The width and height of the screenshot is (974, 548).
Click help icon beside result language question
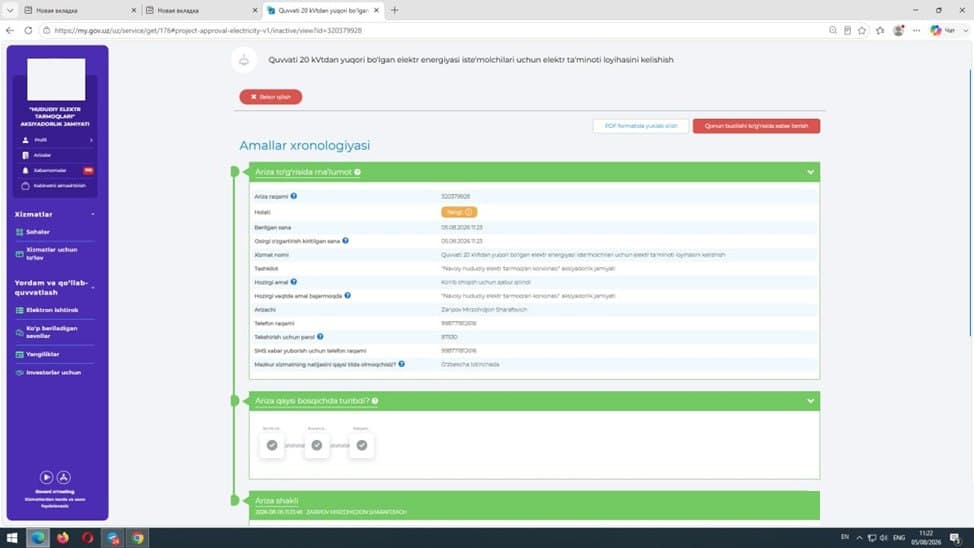pyautogui.click(x=402, y=363)
